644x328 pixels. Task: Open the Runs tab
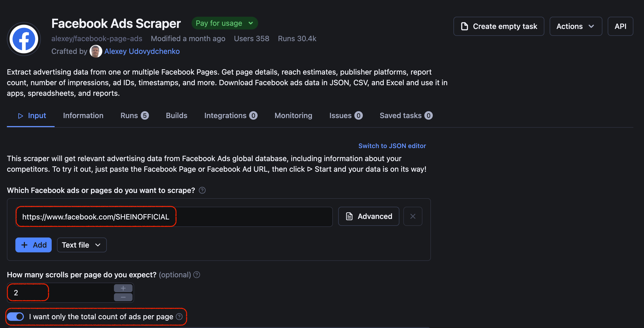pos(135,115)
